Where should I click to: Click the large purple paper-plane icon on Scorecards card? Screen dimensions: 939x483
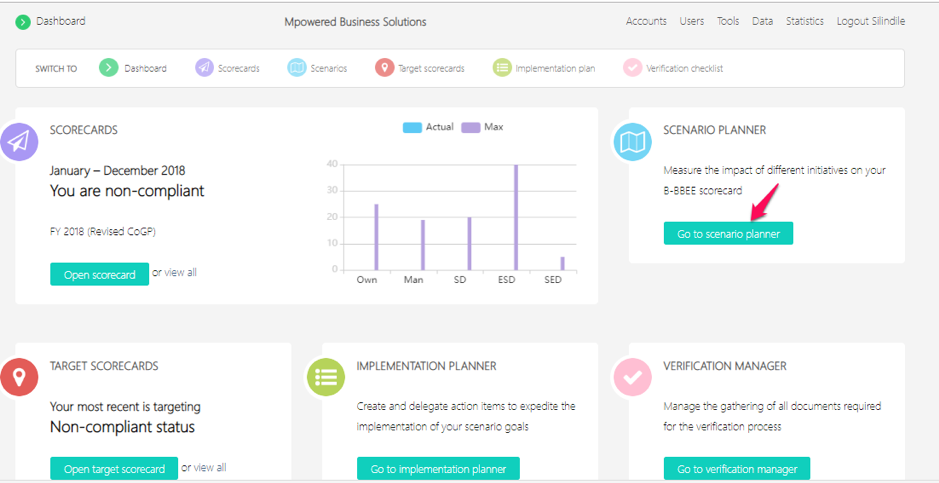[x=19, y=142]
